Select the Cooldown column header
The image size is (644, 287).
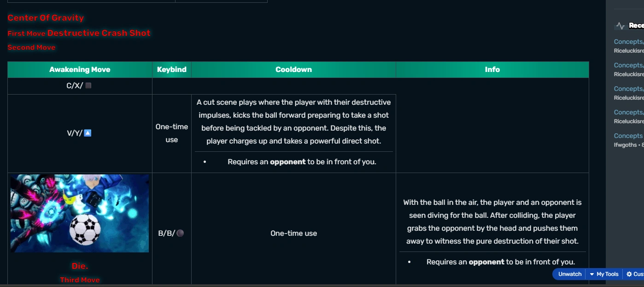coord(293,70)
